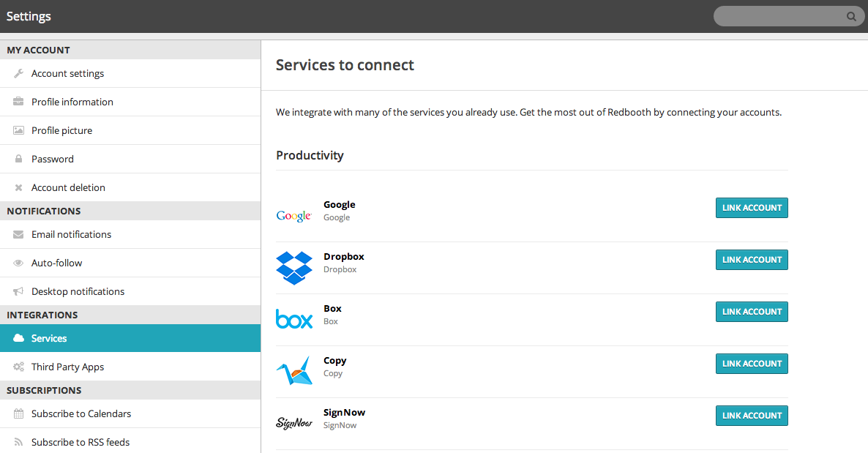Click the eye icon beside Auto-follow

tap(19, 263)
